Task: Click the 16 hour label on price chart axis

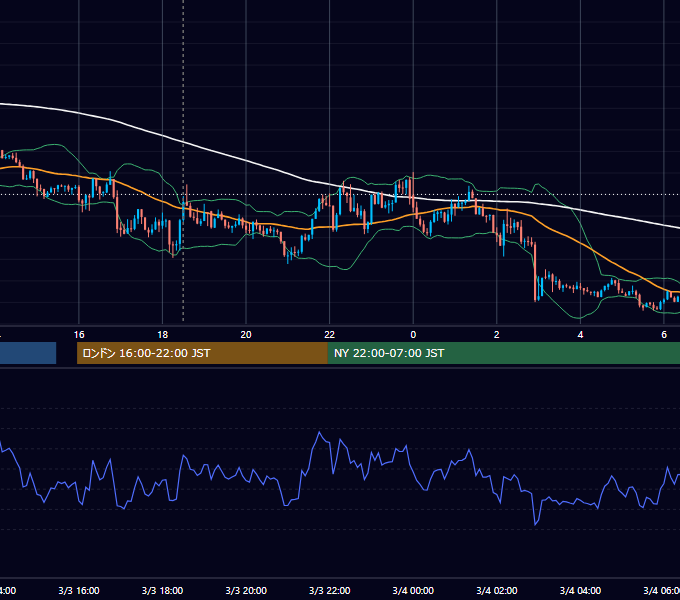Action: (79, 335)
